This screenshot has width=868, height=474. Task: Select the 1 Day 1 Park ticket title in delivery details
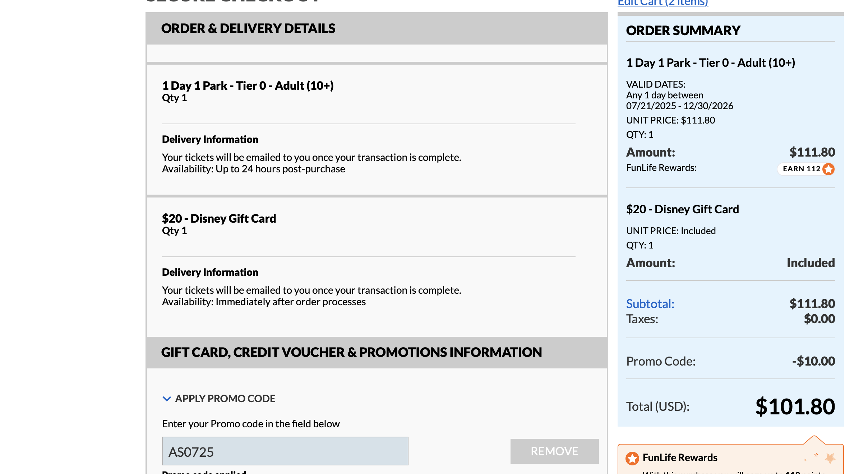[248, 86]
